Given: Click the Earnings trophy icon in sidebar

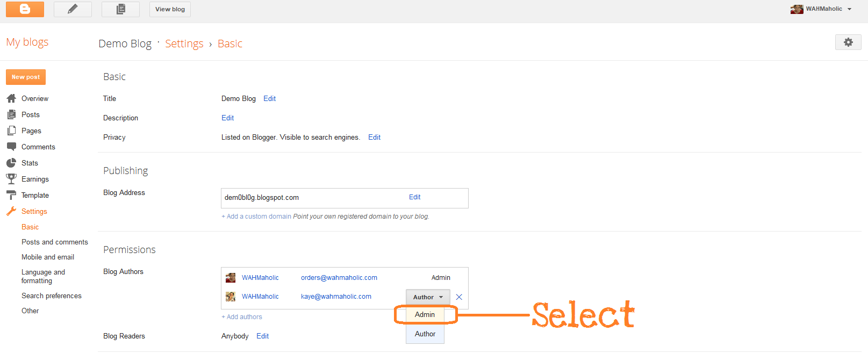Looking at the screenshot, I should pyautogui.click(x=11, y=179).
